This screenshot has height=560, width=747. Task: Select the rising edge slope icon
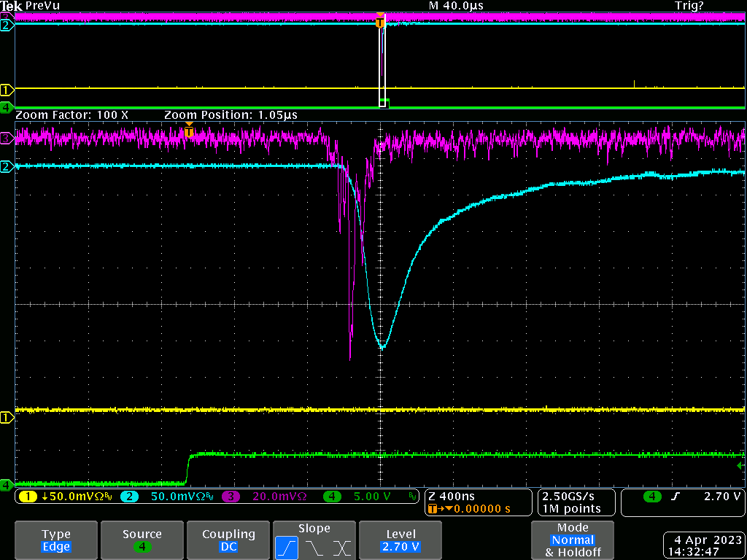pyautogui.click(x=286, y=547)
